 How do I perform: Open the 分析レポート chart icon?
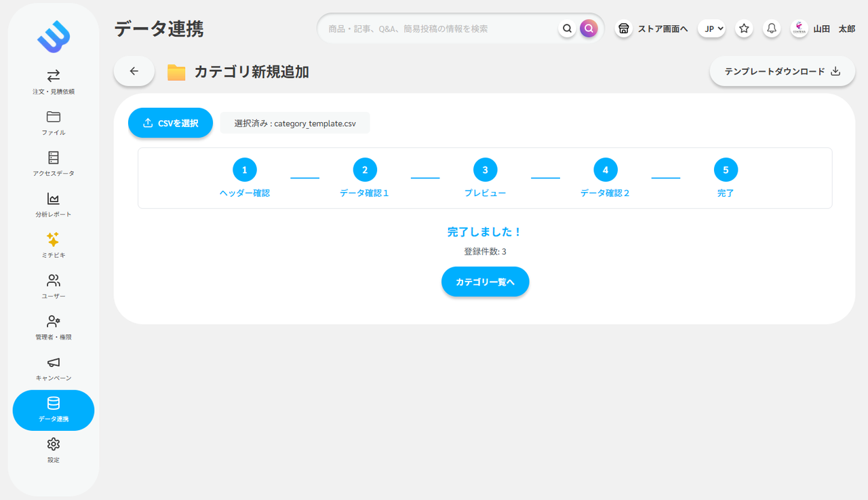point(54,199)
